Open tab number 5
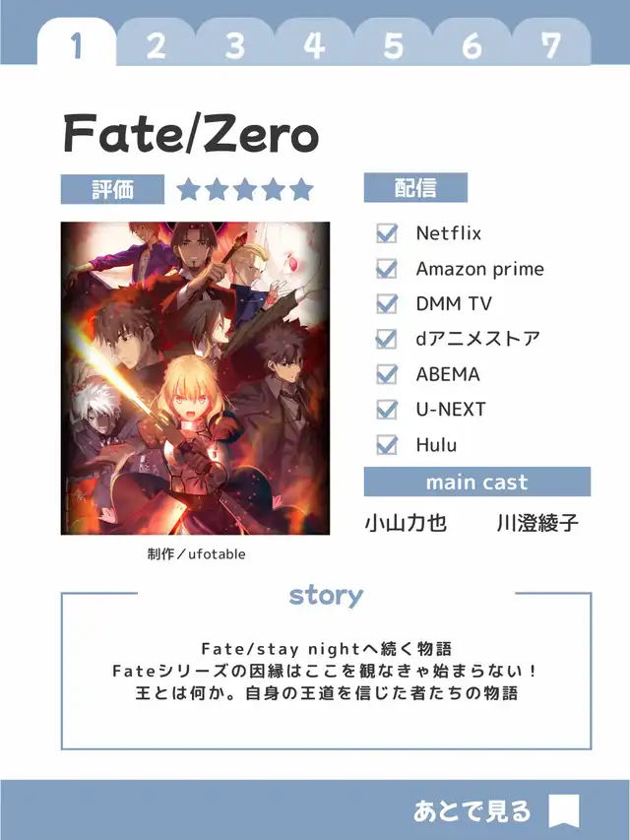 [x=393, y=45]
